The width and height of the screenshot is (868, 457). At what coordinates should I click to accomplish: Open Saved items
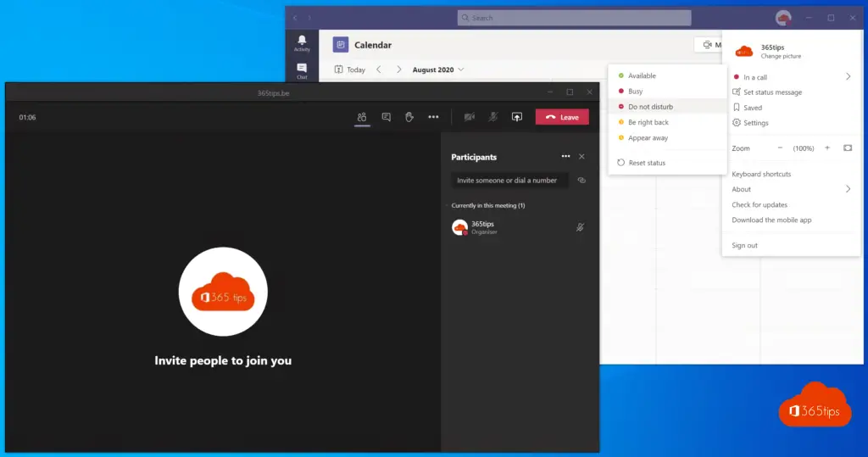point(792,108)
